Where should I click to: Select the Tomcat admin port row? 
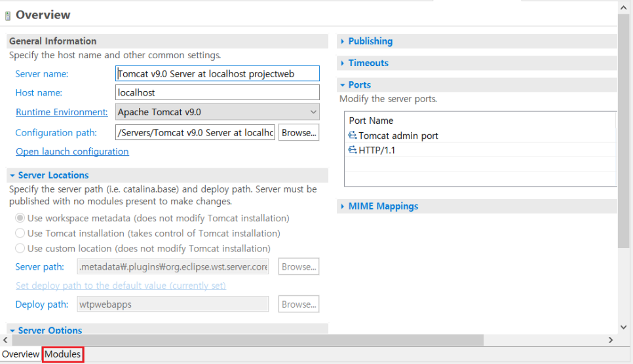coord(480,136)
